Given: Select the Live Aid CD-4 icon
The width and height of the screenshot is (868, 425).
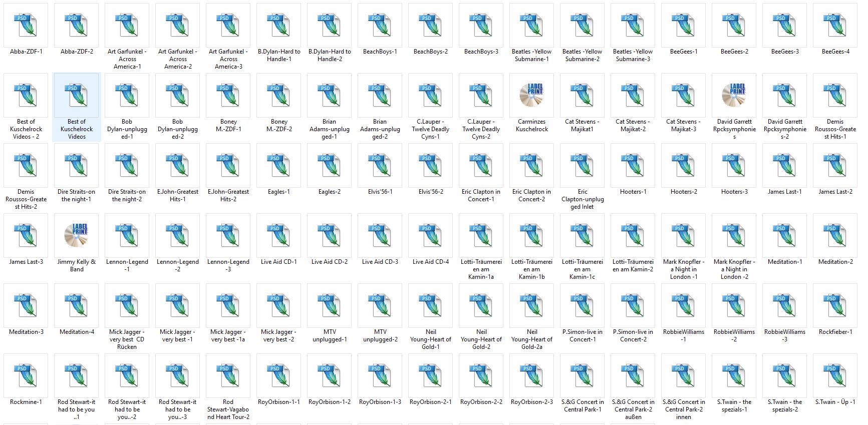Looking at the screenshot, I should pos(431,235).
